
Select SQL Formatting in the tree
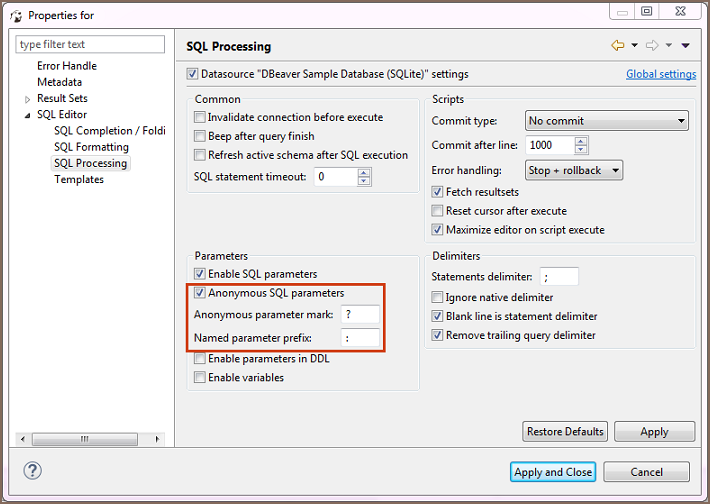[91, 147]
